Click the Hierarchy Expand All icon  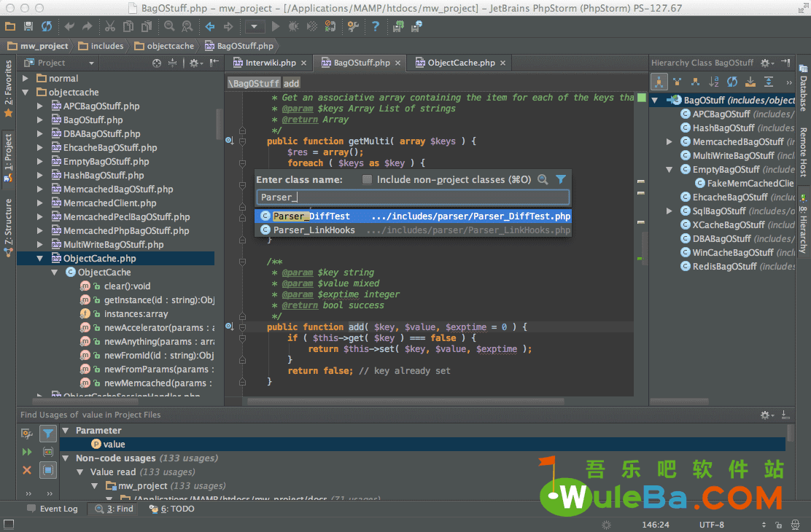(x=769, y=82)
